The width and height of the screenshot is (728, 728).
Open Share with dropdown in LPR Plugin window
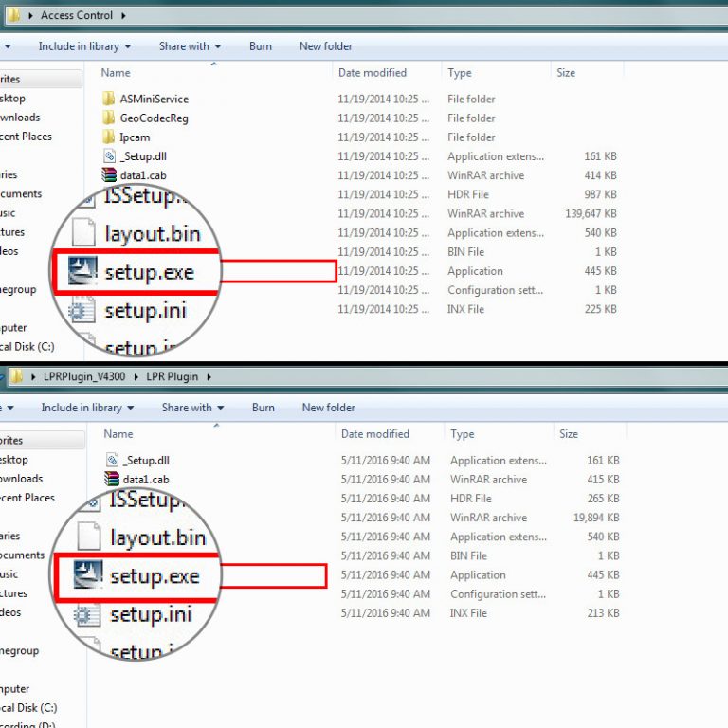point(192,408)
